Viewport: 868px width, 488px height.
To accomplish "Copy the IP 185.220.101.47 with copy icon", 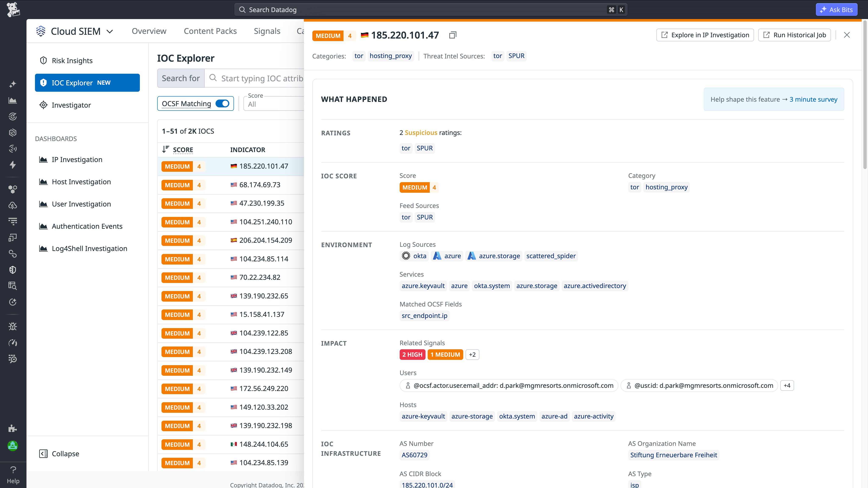I will click(452, 35).
